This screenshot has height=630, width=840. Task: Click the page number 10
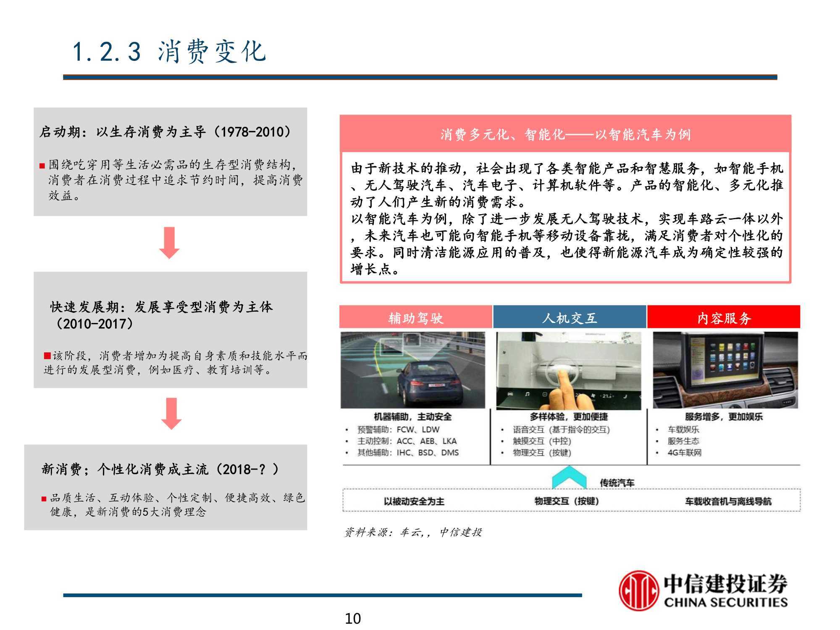click(353, 619)
